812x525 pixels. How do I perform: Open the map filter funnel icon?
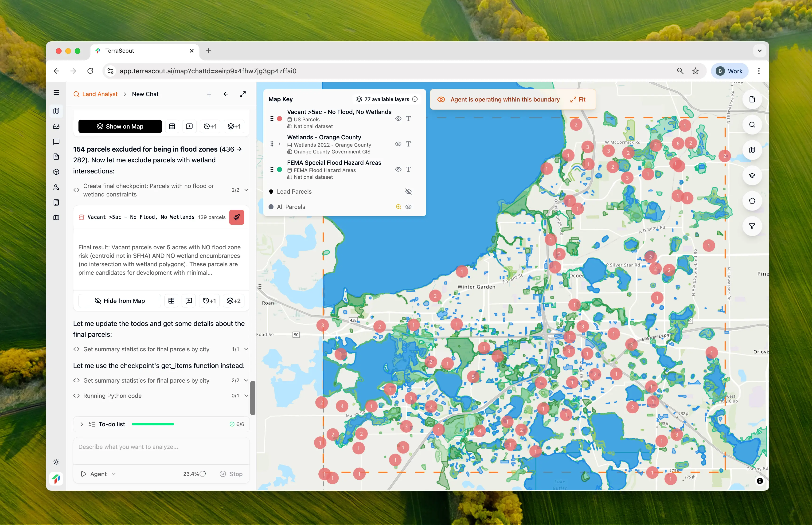pyautogui.click(x=752, y=226)
